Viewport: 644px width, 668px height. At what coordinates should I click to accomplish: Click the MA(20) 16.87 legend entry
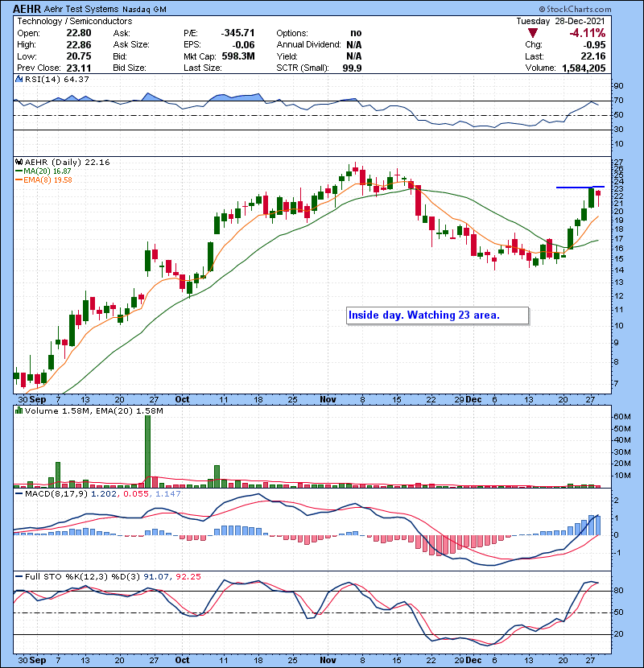pos(43,171)
